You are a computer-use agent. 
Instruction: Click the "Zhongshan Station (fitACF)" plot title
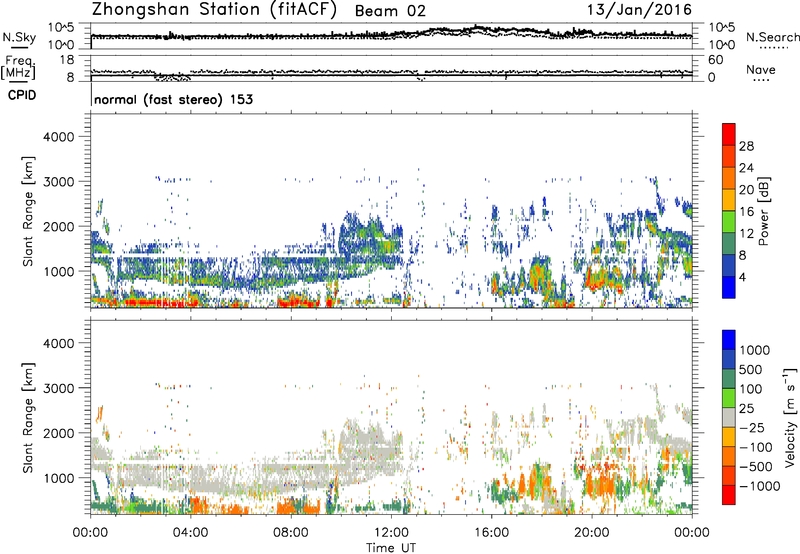(214, 10)
